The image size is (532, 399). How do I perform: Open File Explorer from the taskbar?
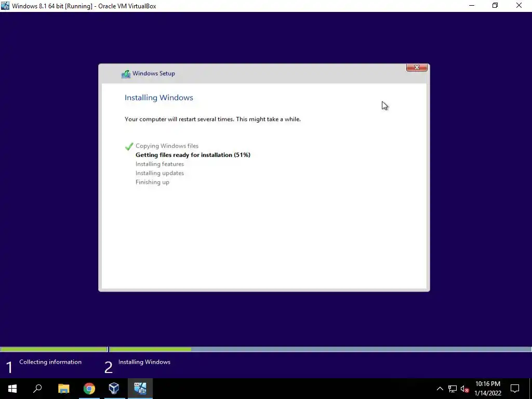coord(63,389)
